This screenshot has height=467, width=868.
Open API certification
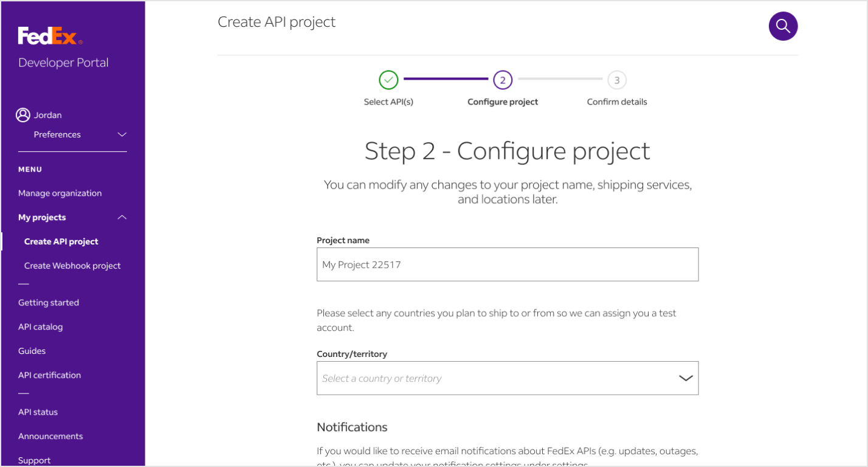(x=50, y=375)
